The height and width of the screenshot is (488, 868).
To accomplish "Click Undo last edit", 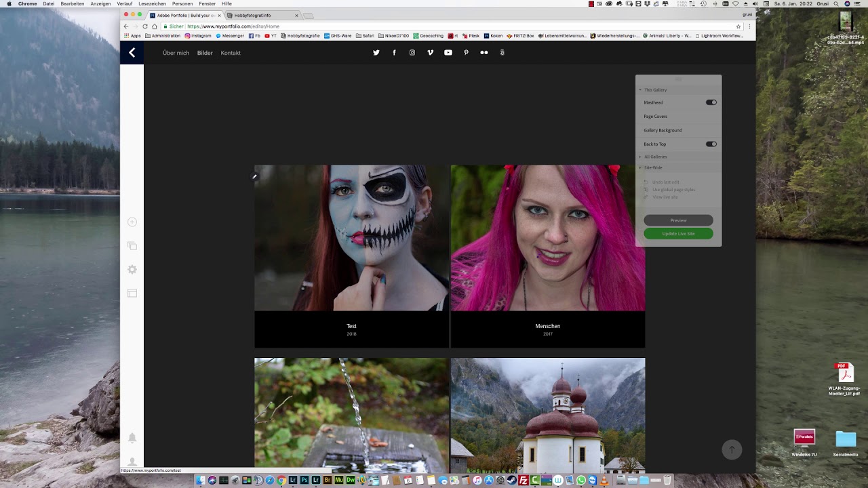I will [665, 182].
